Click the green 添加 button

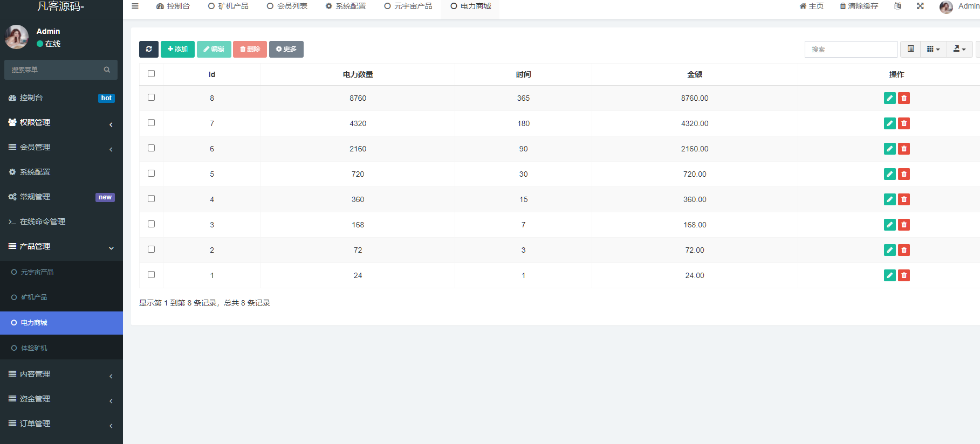click(177, 49)
